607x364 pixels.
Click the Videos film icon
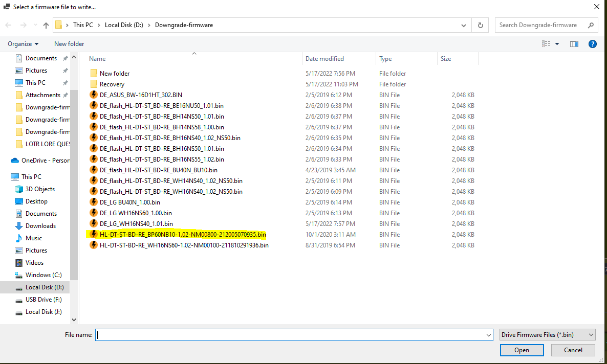[x=18, y=263]
